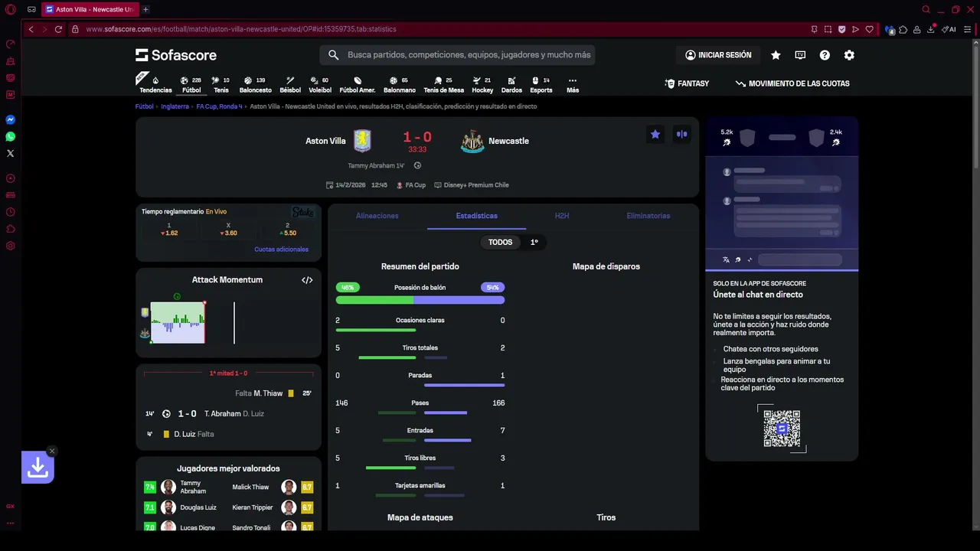The width and height of the screenshot is (980, 551).
Task: Open Cuotas adicionales link
Action: [x=282, y=249]
